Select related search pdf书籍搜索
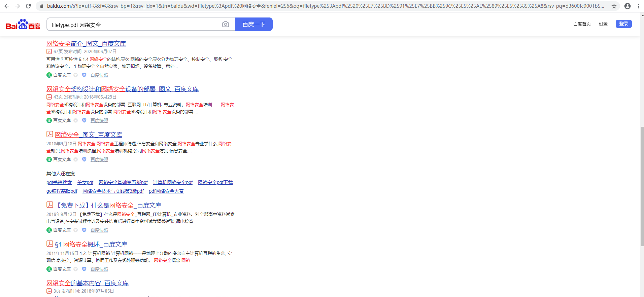 [59, 182]
